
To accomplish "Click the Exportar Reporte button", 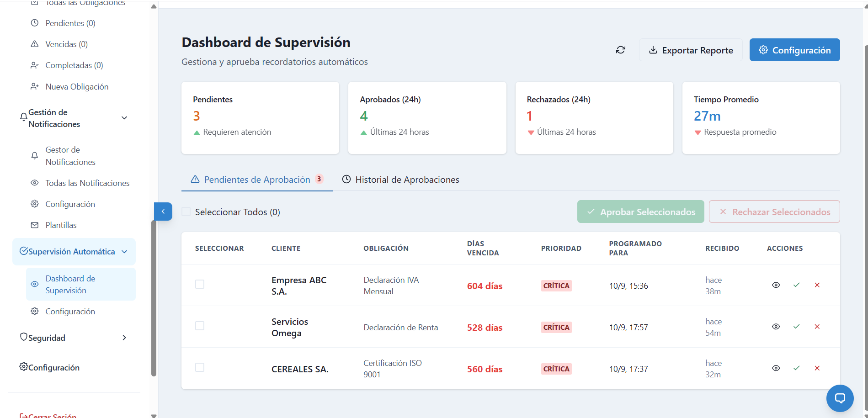I will [x=691, y=50].
